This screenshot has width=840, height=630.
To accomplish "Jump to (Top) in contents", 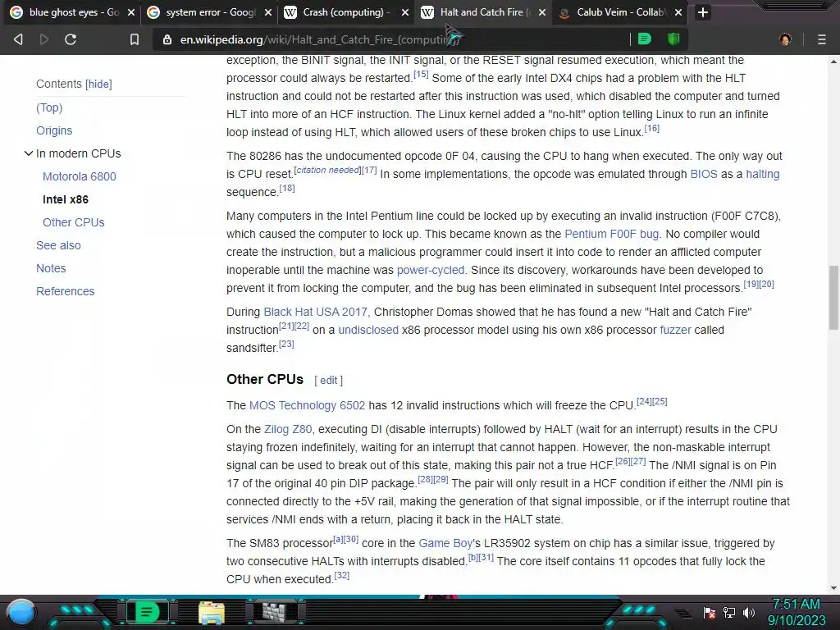I will tap(49, 107).
